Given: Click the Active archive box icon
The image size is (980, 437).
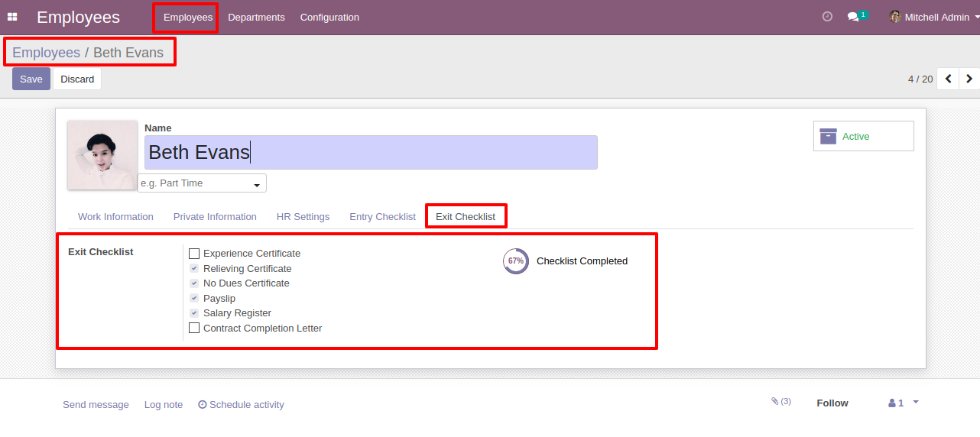Looking at the screenshot, I should click(828, 136).
